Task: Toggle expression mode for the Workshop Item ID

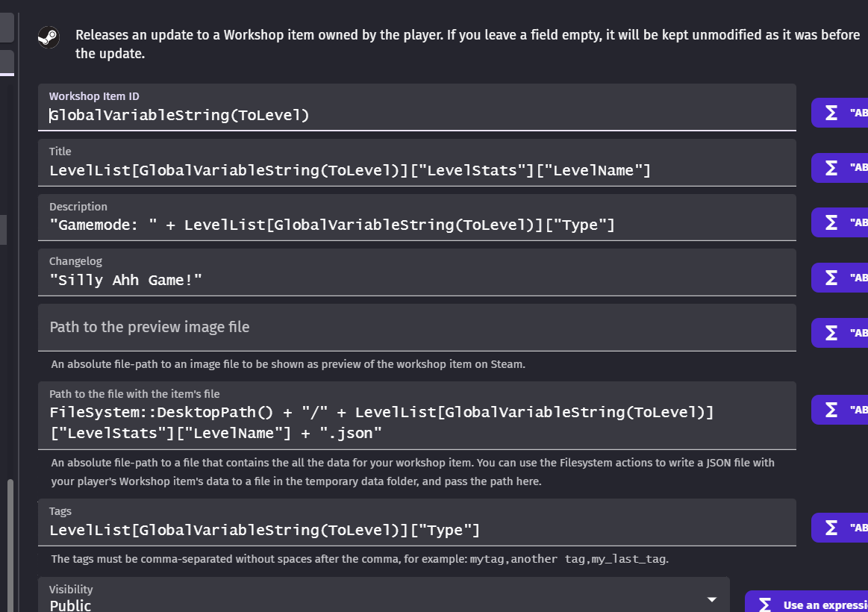Action: (831, 113)
